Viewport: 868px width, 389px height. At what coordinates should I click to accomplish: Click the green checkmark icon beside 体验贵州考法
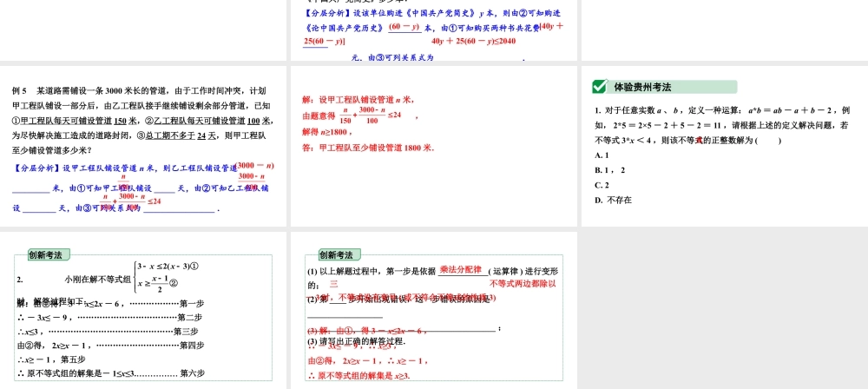point(600,87)
